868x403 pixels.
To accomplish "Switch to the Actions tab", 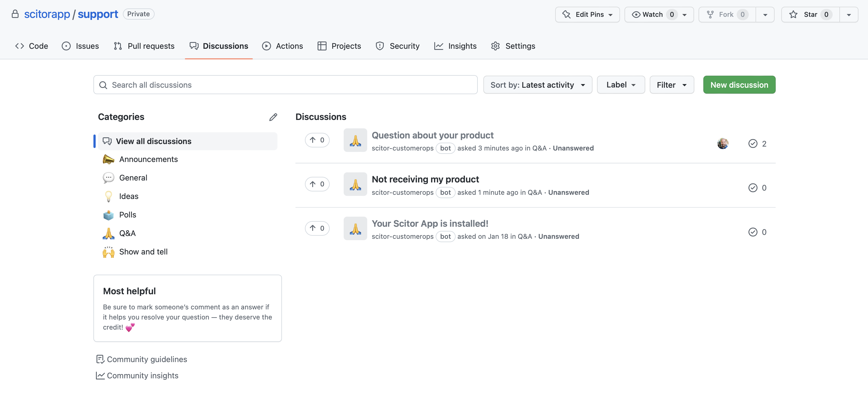I will [283, 46].
